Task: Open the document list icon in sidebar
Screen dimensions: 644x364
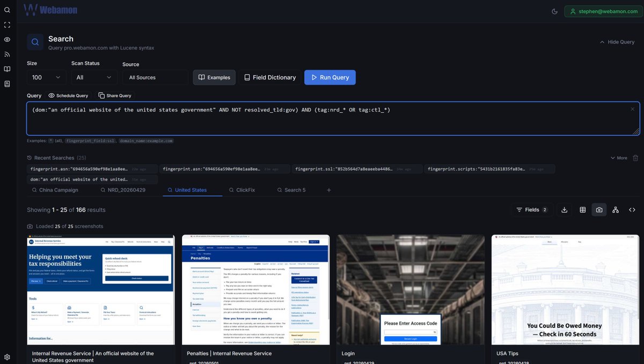Action: [x=7, y=84]
